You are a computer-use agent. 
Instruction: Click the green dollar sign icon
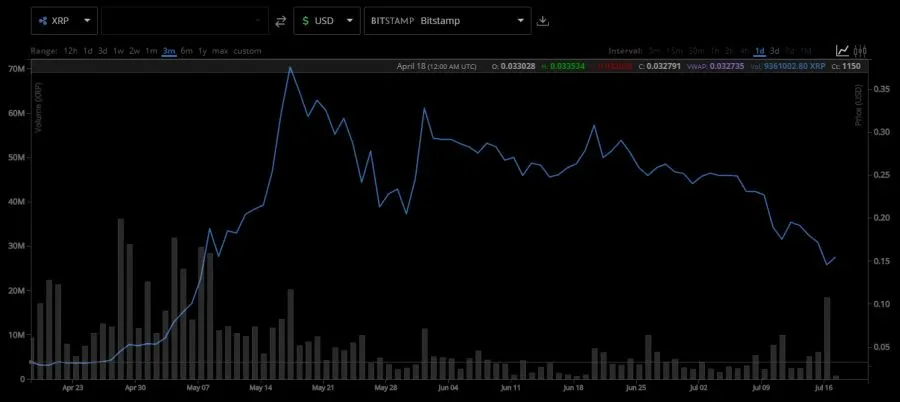(305, 20)
